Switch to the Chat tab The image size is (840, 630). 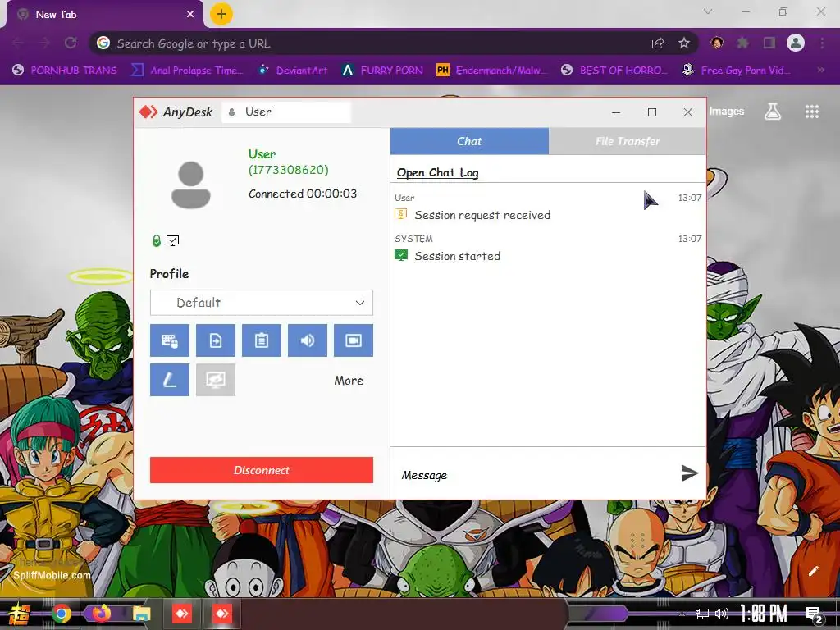469,141
